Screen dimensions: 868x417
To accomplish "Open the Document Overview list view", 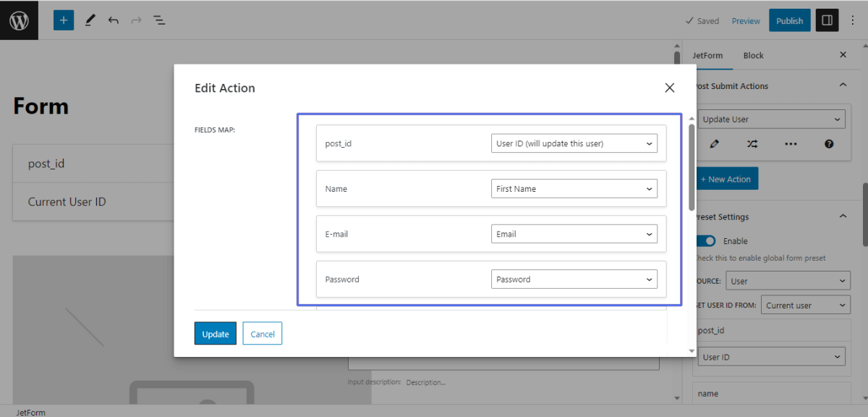I will [159, 20].
